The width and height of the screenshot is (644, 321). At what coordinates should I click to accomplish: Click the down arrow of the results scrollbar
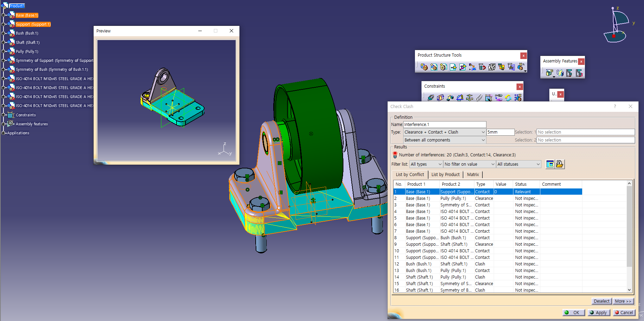[x=629, y=290]
